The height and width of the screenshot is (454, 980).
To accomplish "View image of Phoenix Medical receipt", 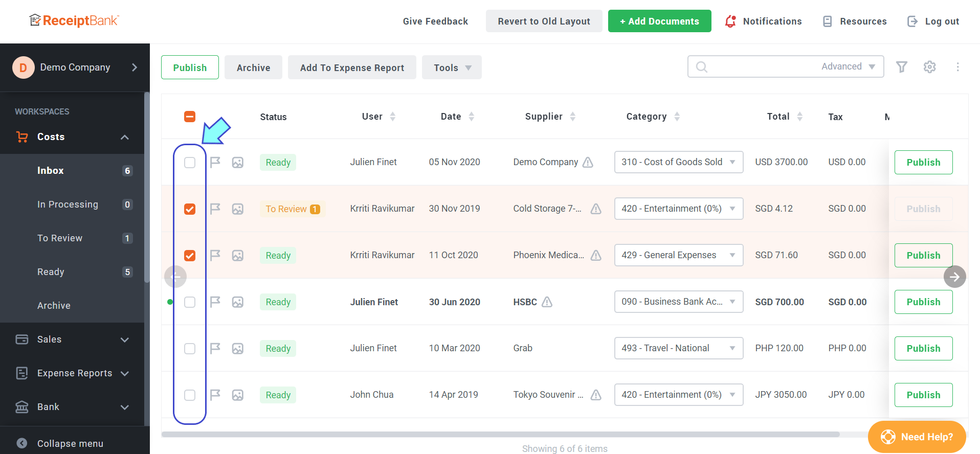I will (238, 256).
